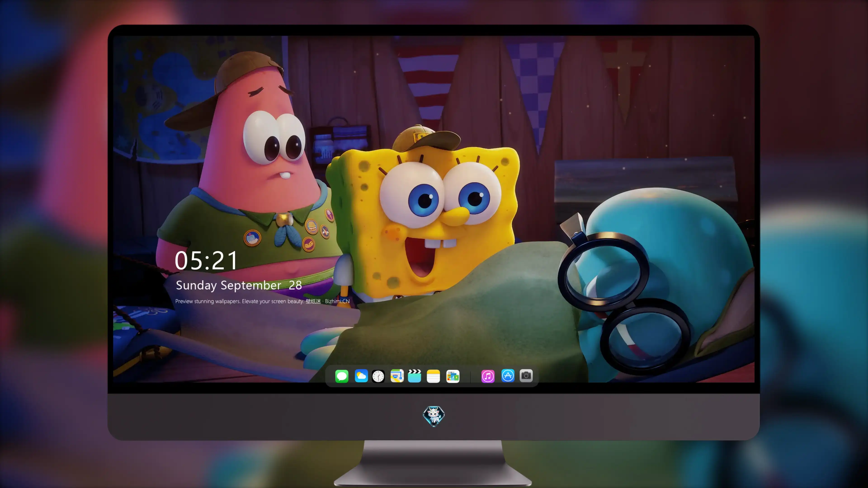Click the date 'Sunday September 28'
This screenshot has width=868, height=488.
(x=239, y=285)
